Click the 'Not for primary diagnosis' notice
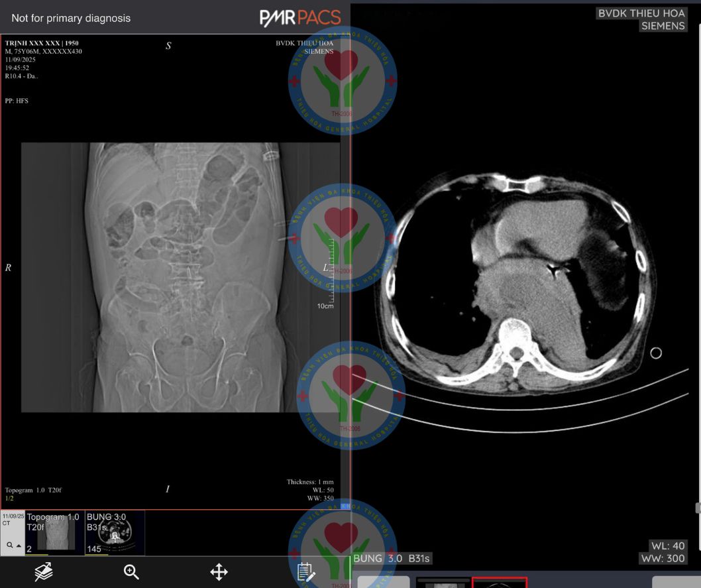 click(x=71, y=19)
